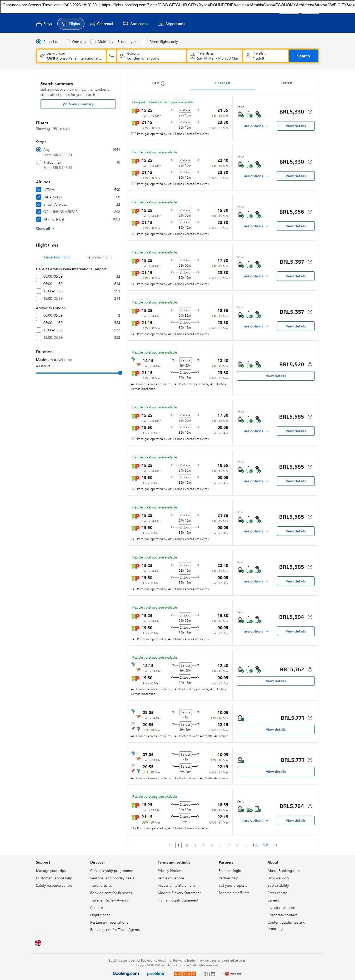
Task: Click the Maximum travel time slider handle
Action: [120, 373]
